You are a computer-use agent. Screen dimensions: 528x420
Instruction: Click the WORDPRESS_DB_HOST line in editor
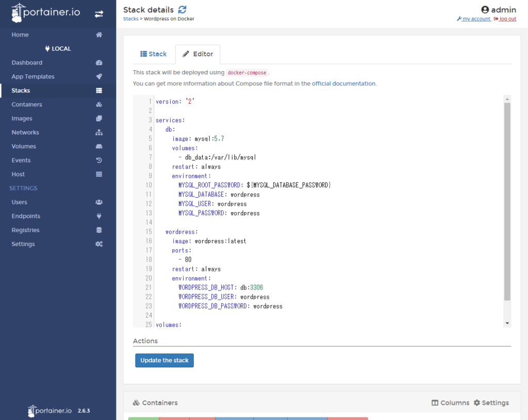click(x=221, y=287)
